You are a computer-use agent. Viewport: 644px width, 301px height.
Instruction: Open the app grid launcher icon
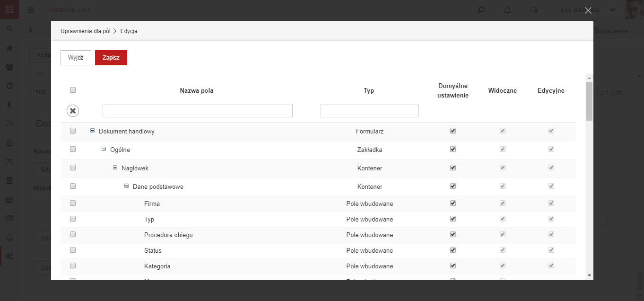(x=9, y=9)
